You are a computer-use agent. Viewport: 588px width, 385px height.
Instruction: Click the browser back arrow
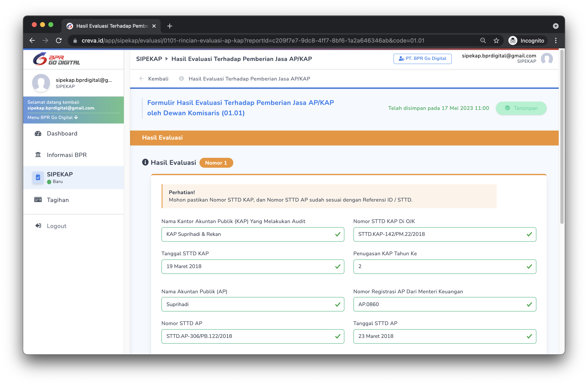tap(32, 40)
